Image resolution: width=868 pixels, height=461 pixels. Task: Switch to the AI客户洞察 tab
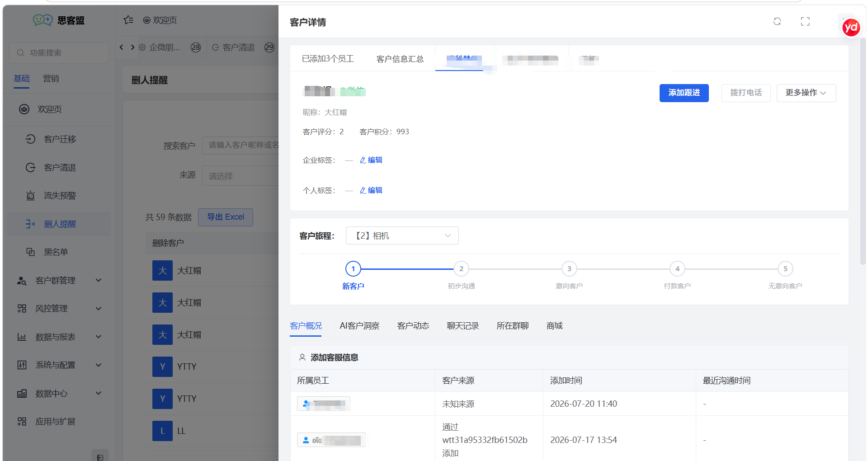pyautogui.click(x=359, y=326)
